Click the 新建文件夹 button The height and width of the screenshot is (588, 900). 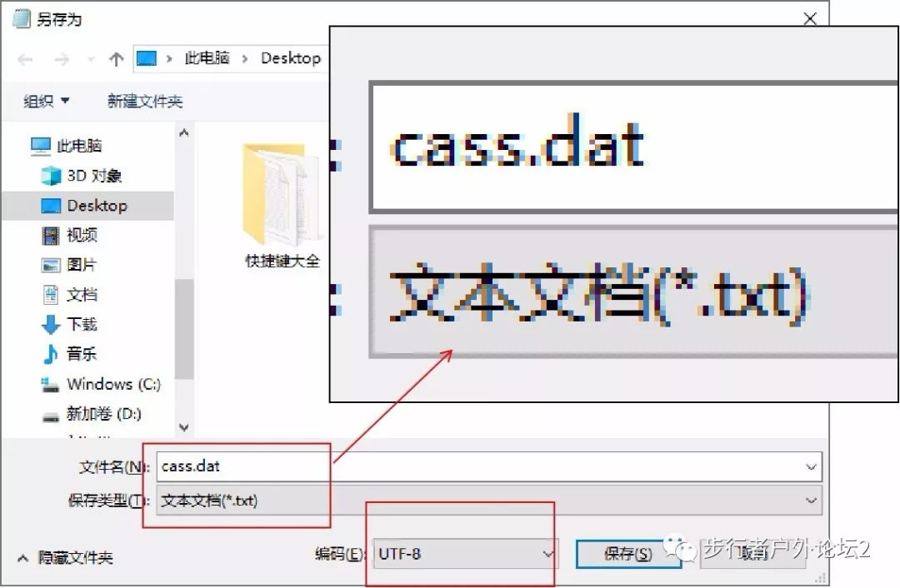[x=144, y=100]
